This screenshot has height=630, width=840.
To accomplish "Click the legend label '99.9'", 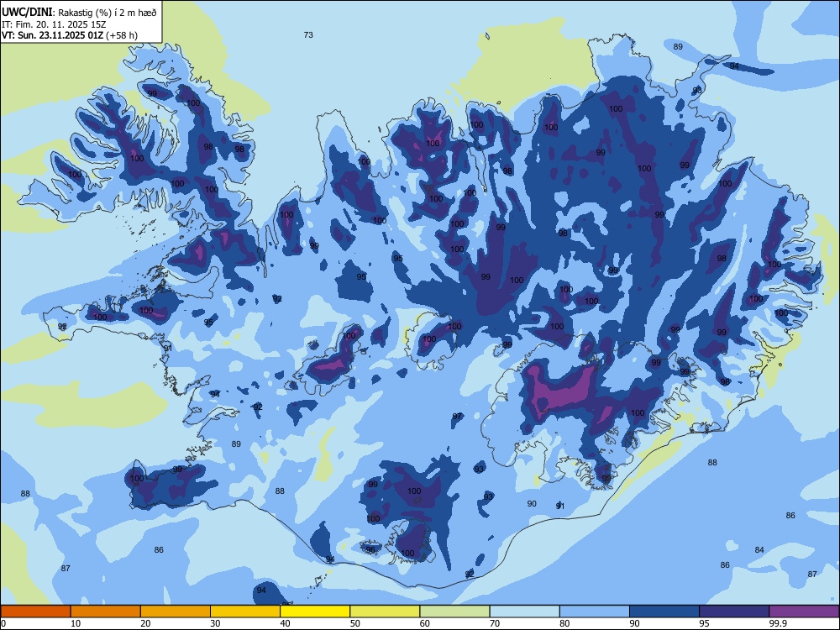I will tap(778, 623).
